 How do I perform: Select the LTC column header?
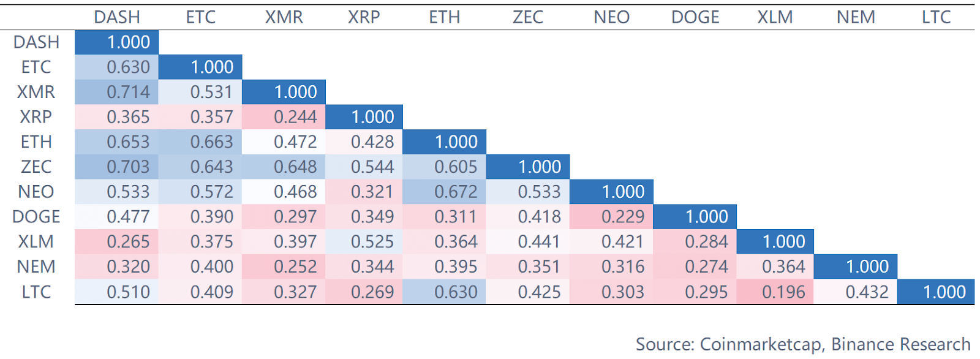pos(936,17)
